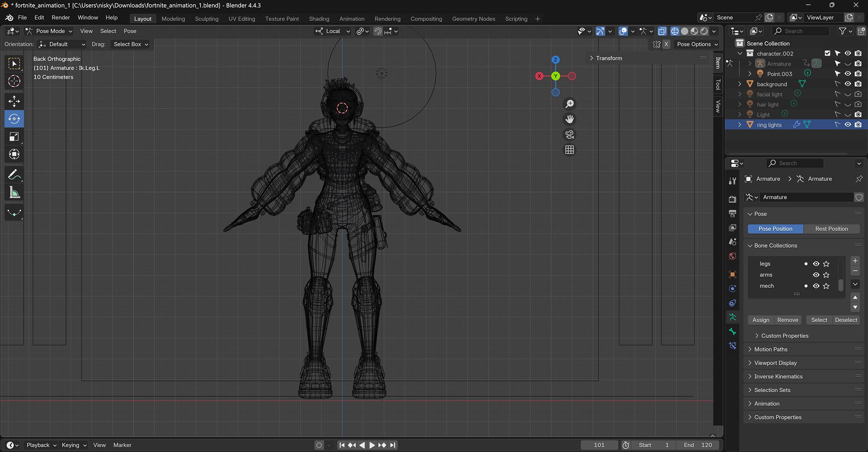Click the current frame field 101
Image resolution: width=868 pixels, height=452 pixels.
[599, 445]
